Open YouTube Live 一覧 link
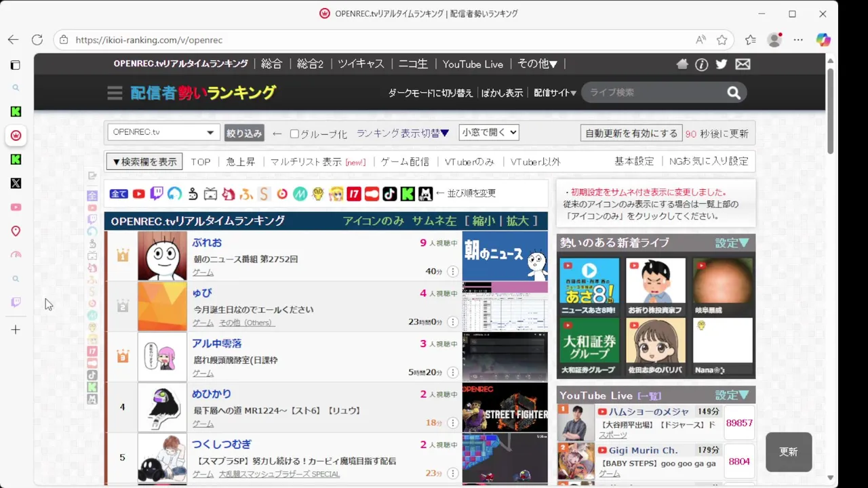This screenshot has height=488, width=868. click(649, 396)
